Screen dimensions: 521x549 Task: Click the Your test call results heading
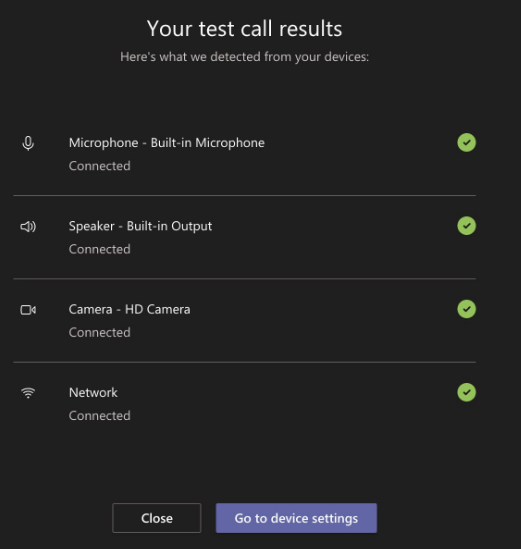pos(244,28)
